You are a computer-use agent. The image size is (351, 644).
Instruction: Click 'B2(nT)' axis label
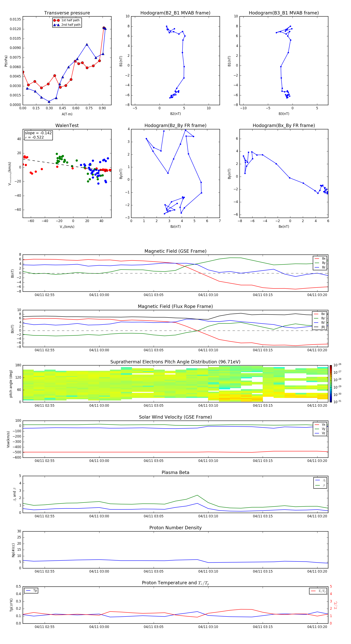pyautogui.click(x=175, y=114)
